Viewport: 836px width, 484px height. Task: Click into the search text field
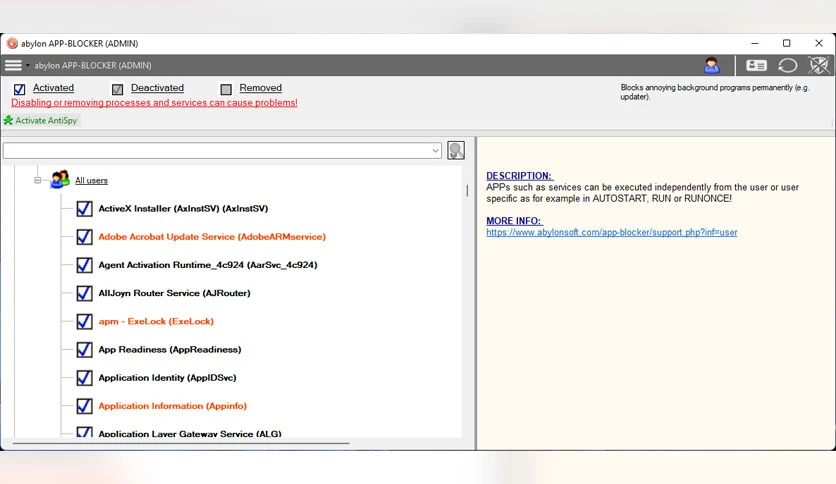[x=216, y=151]
